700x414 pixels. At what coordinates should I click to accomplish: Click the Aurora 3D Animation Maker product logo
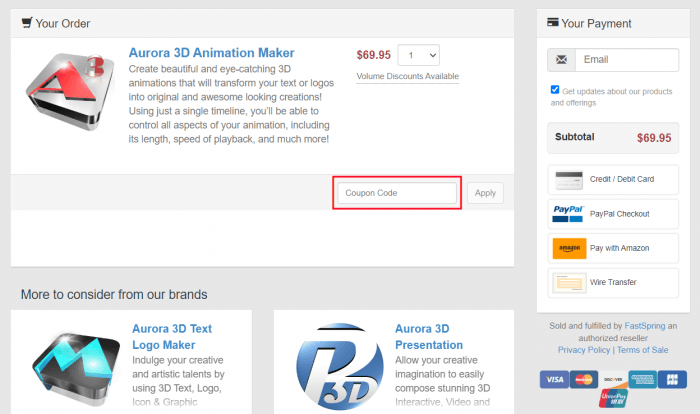[x=71, y=92]
